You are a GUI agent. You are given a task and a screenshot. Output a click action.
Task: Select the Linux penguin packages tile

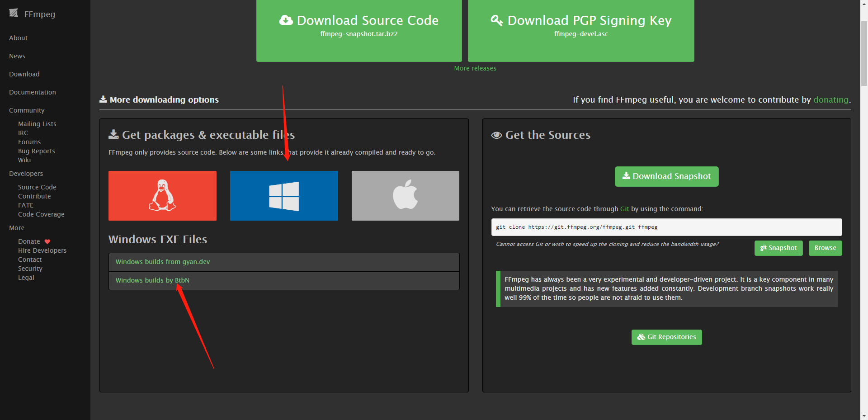tap(162, 196)
